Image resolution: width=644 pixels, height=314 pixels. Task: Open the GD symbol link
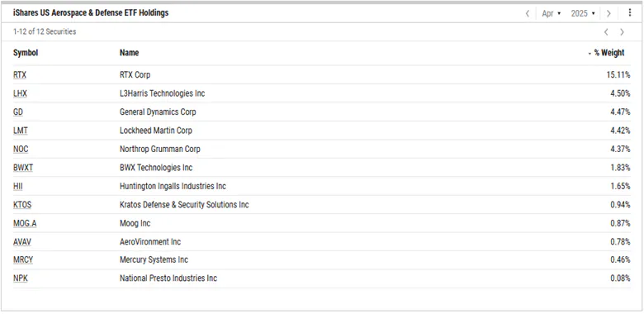tap(18, 112)
